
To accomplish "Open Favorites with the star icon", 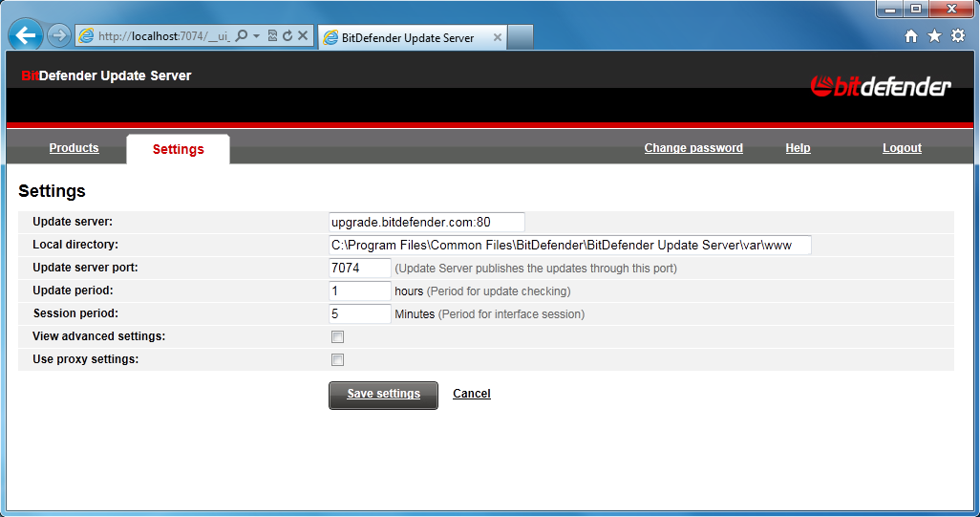I will click(934, 36).
